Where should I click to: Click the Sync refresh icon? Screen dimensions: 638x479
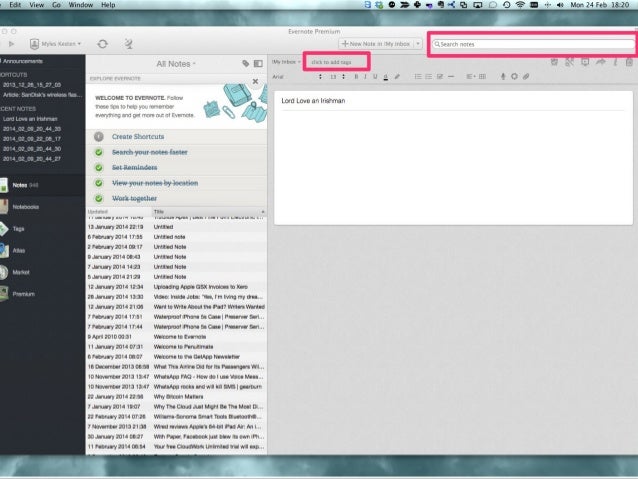tap(103, 44)
